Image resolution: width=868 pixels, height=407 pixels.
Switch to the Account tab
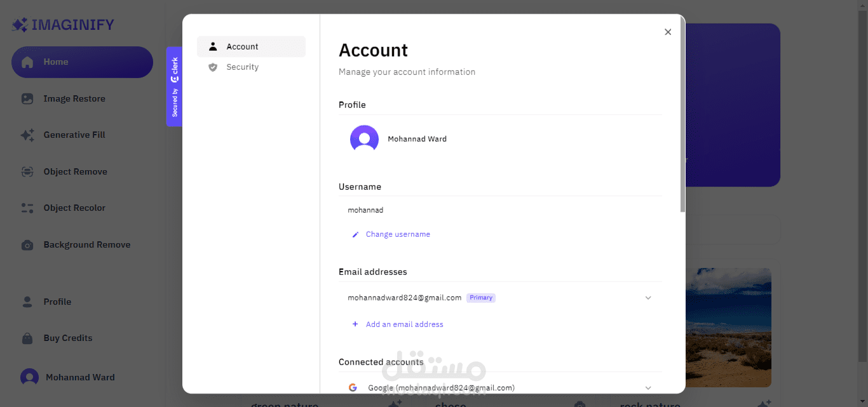251,46
